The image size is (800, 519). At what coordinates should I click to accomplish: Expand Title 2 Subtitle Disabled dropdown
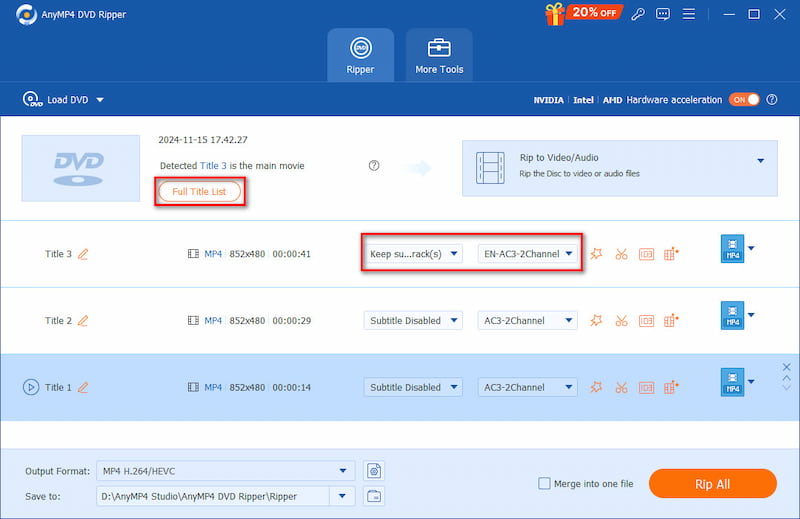tap(412, 321)
